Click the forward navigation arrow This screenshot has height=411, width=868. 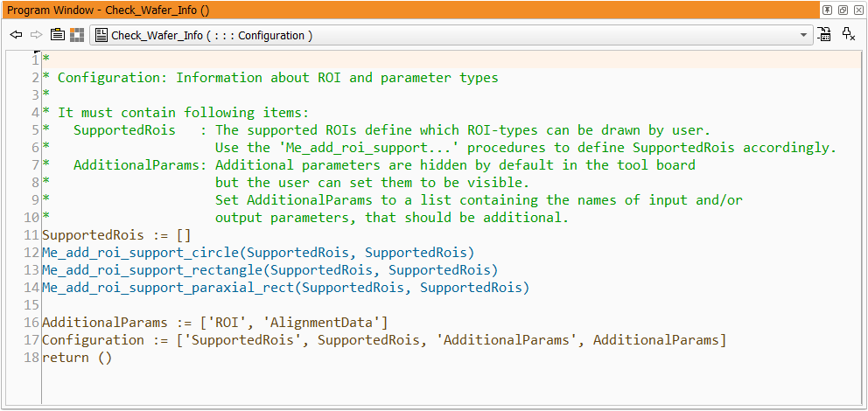pyautogui.click(x=36, y=35)
